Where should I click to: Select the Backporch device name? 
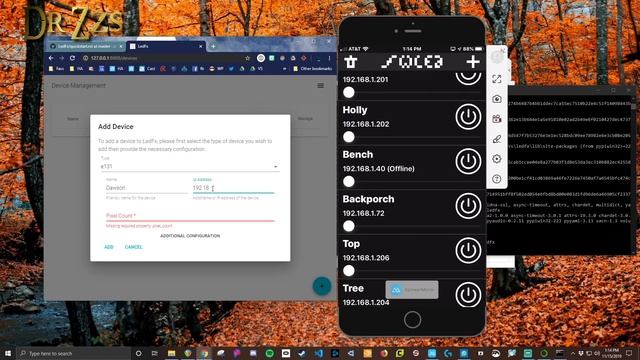click(368, 199)
